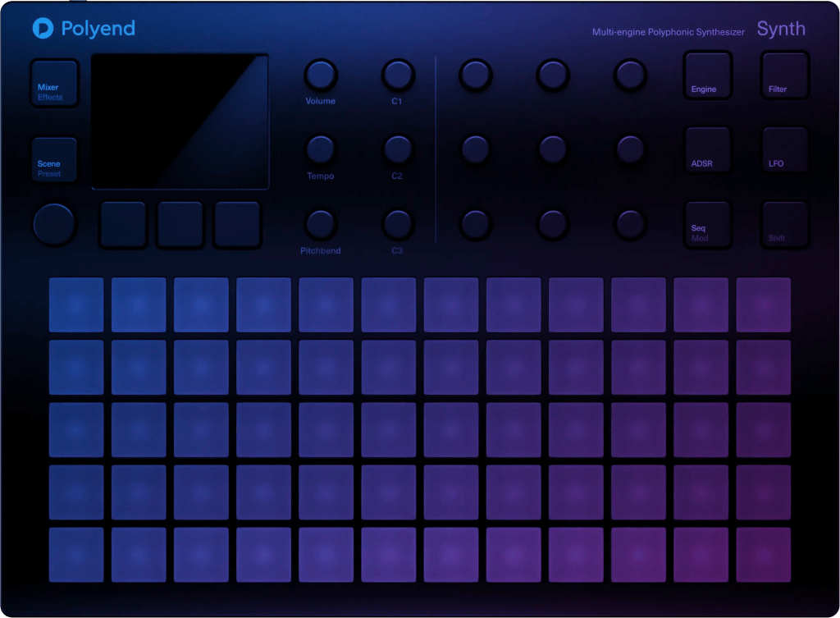Tap the first pad in the top row
Image resolution: width=840 pixels, height=618 pixels.
[75, 304]
